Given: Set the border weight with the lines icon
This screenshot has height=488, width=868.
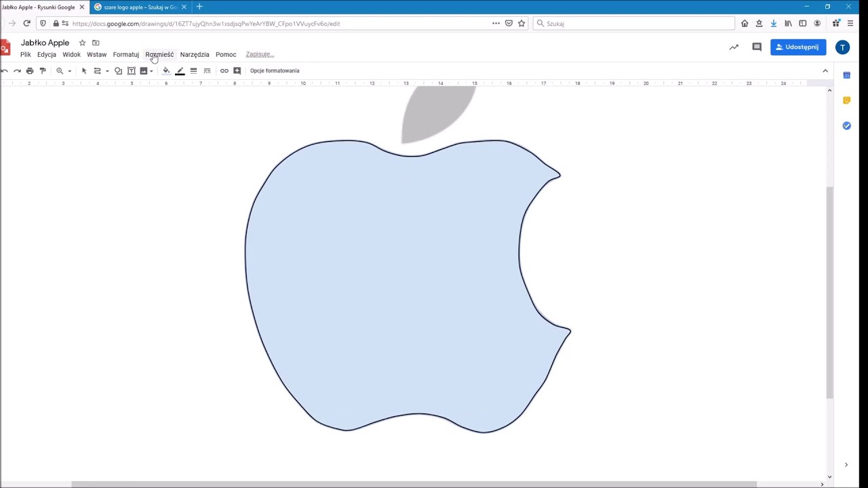Looking at the screenshot, I should pos(193,70).
